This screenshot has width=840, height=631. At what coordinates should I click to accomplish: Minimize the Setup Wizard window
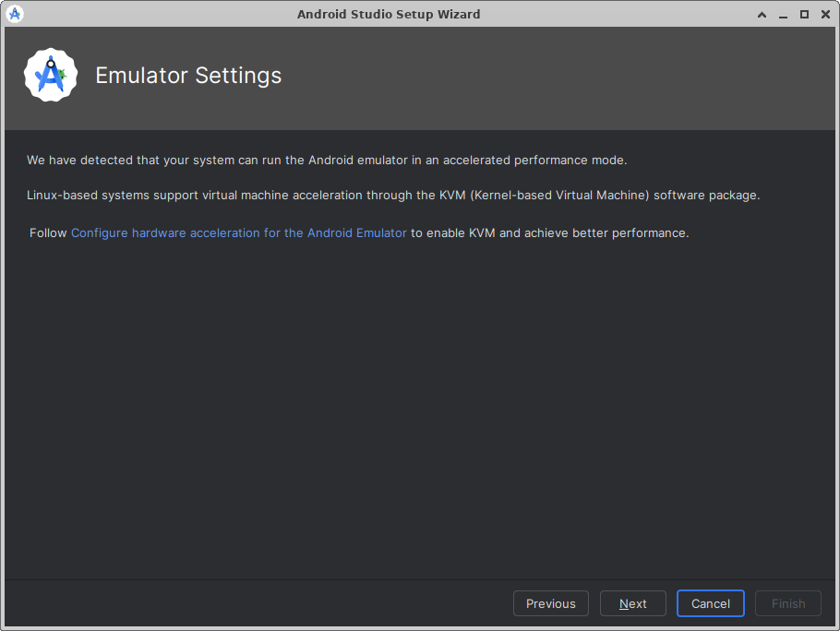(783, 15)
